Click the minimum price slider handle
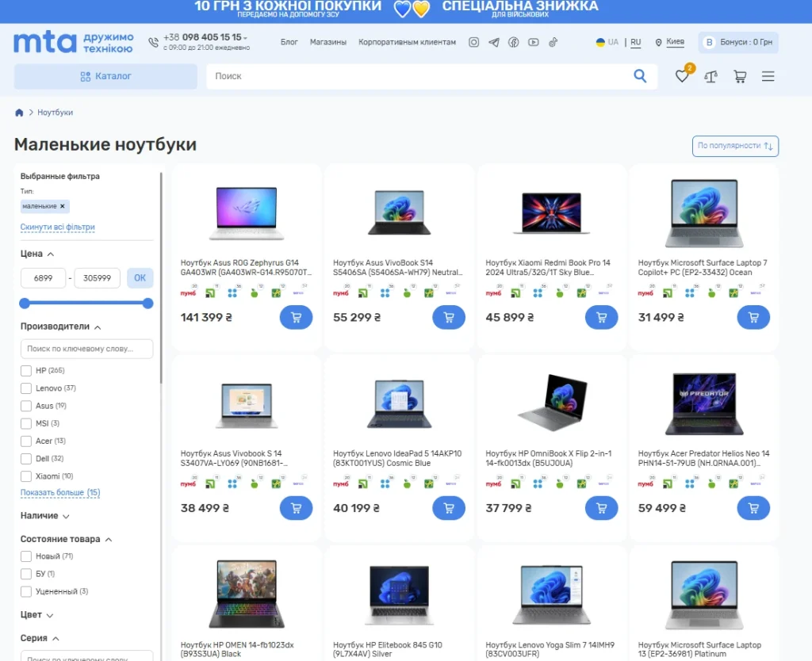 tap(25, 304)
